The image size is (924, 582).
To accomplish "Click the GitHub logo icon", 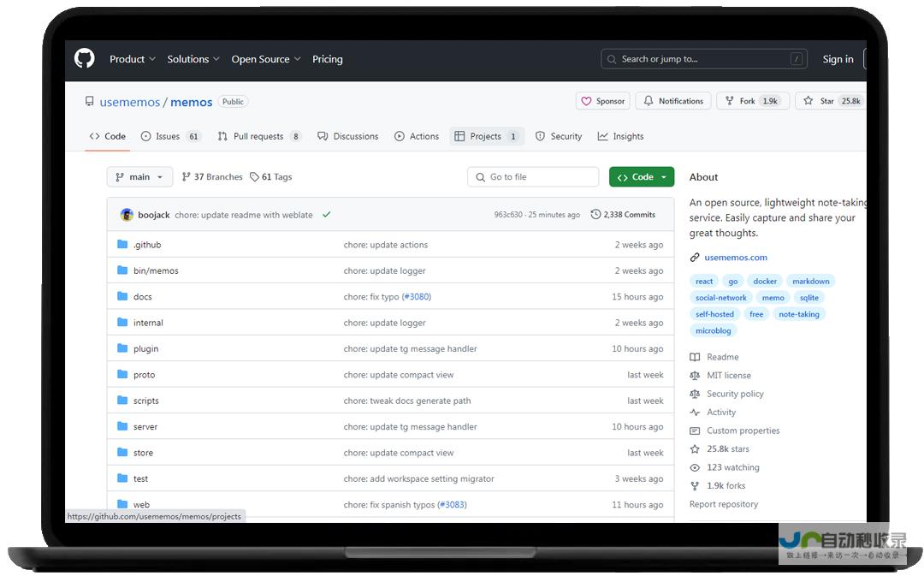I will tap(84, 58).
